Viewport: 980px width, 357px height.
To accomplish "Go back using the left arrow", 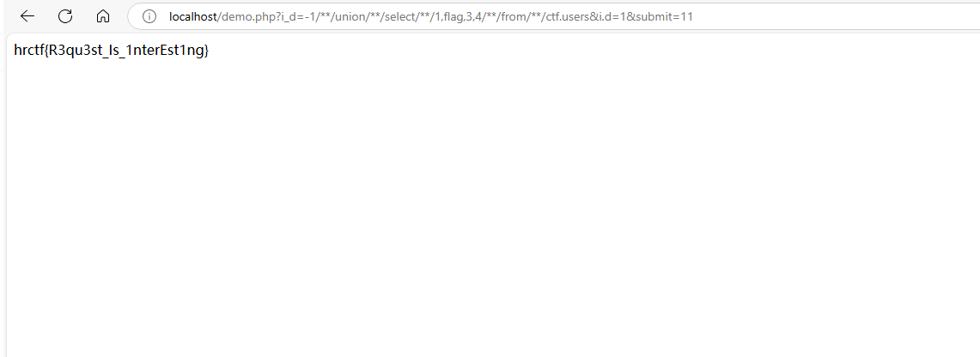I will 27,16.
